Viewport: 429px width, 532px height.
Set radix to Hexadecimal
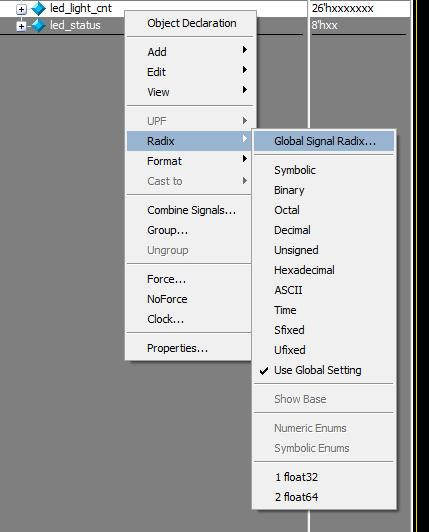[x=324, y=270]
